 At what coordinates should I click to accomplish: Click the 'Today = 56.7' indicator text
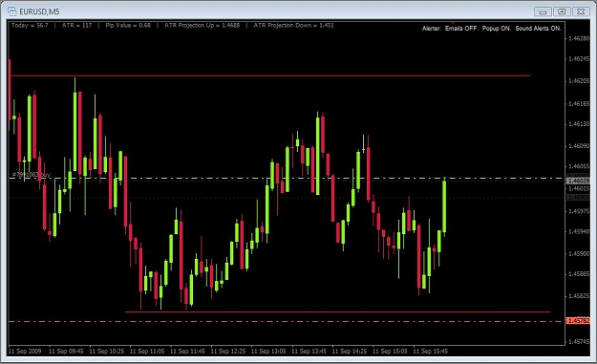coord(30,26)
